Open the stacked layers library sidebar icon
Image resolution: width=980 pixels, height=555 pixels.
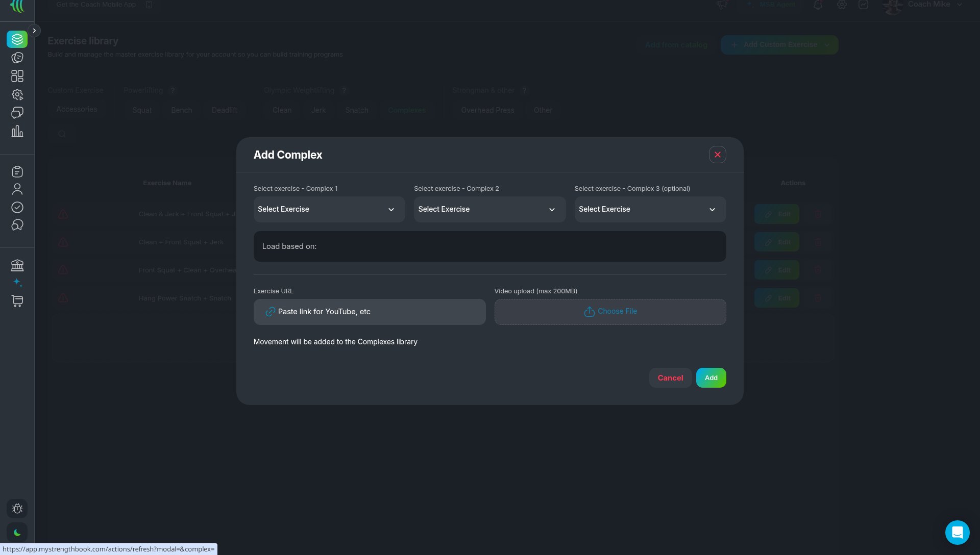(17, 39)
